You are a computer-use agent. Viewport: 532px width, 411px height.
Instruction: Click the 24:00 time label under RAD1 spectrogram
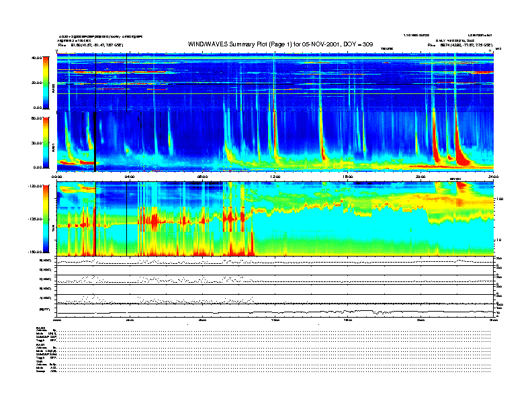(x=493, y=177)
